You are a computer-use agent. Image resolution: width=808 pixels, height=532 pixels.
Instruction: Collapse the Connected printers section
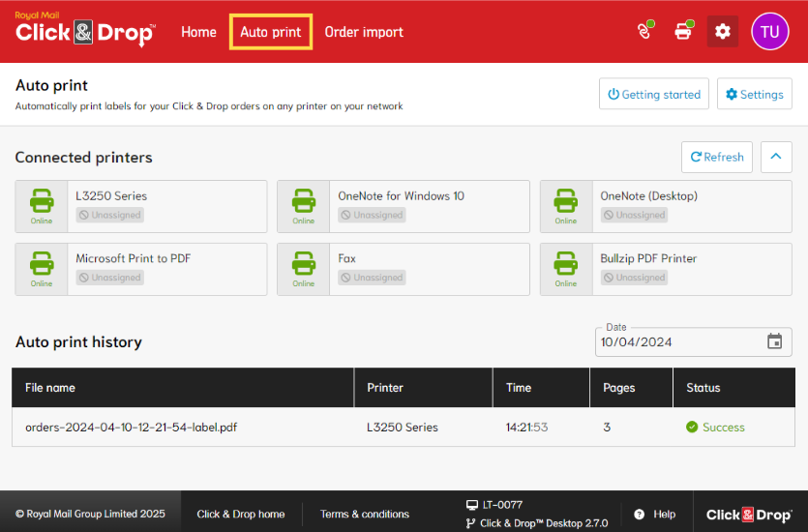[776, 157]
